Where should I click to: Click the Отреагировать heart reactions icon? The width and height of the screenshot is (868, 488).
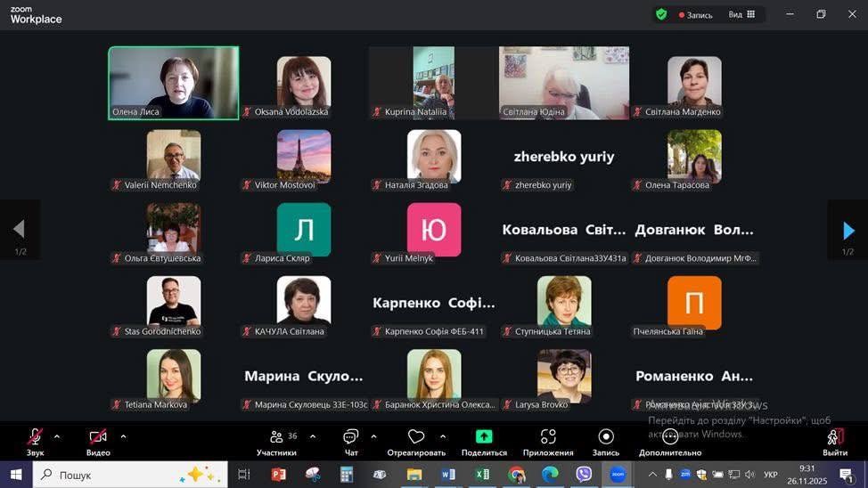415,437
